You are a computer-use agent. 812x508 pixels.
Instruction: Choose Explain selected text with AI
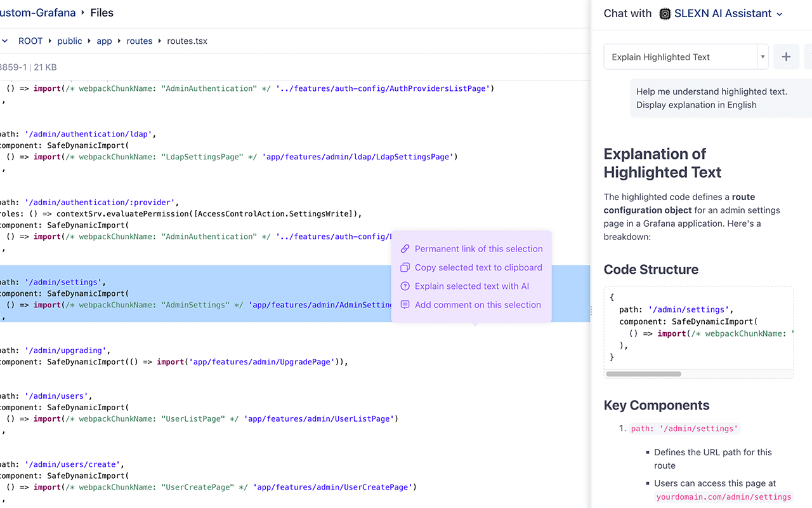[472, 286]
